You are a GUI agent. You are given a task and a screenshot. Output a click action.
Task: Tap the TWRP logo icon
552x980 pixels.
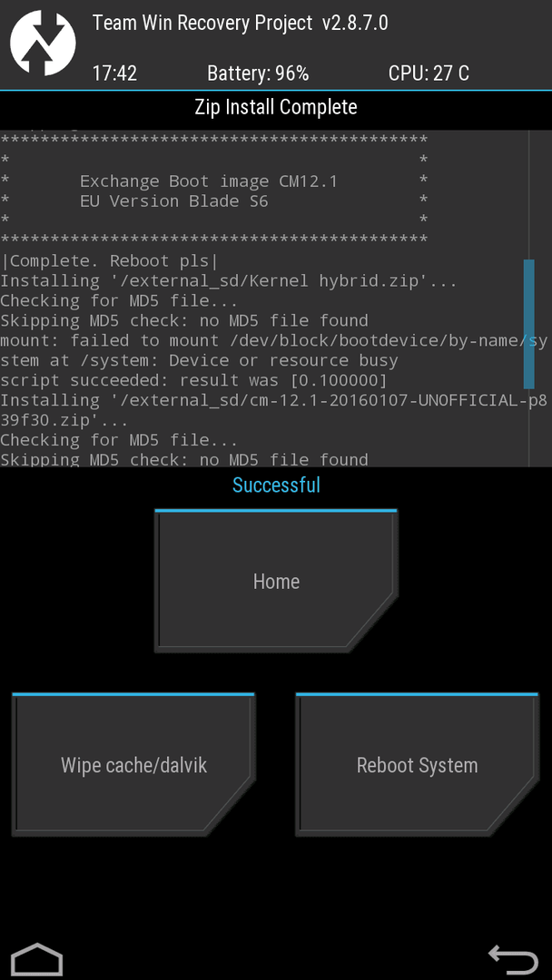(44, 44)
